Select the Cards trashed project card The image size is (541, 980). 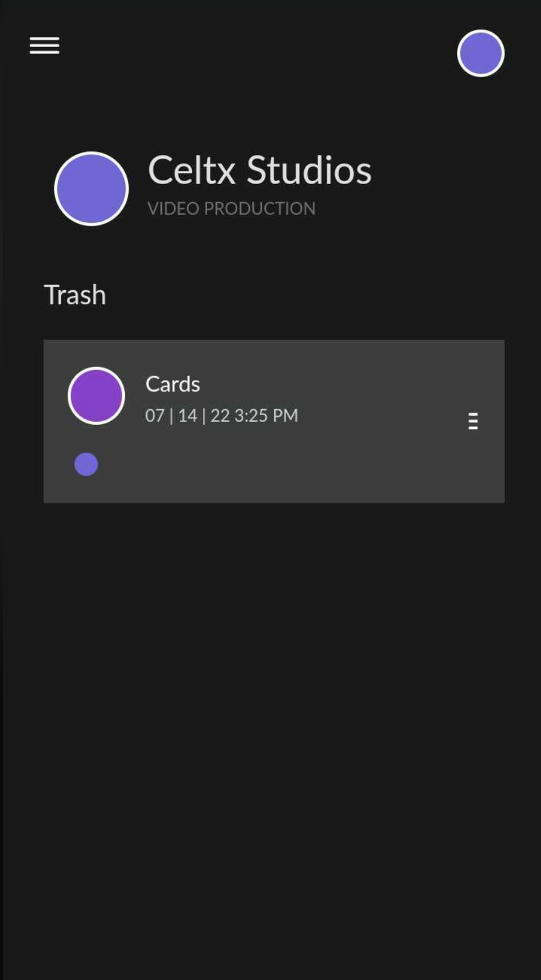pyautogui.click(x=274, y=421)
